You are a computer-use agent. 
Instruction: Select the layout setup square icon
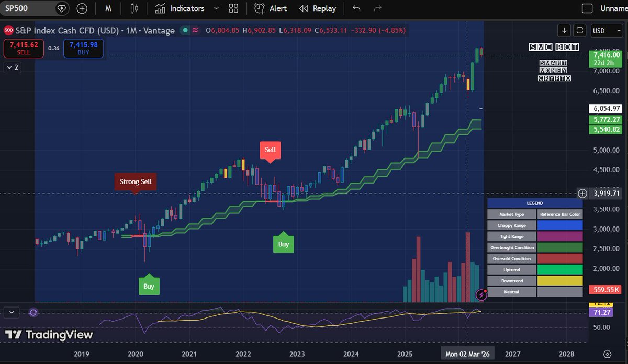pyautogui.click(x=588, y=8)
